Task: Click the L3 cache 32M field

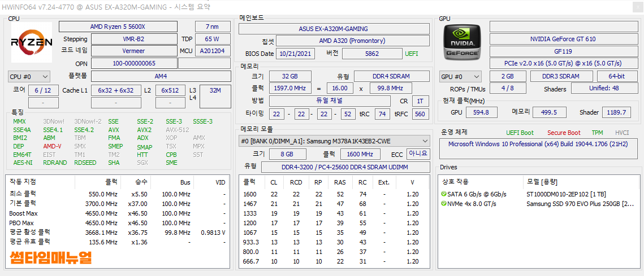Action: tap(215, 97)
